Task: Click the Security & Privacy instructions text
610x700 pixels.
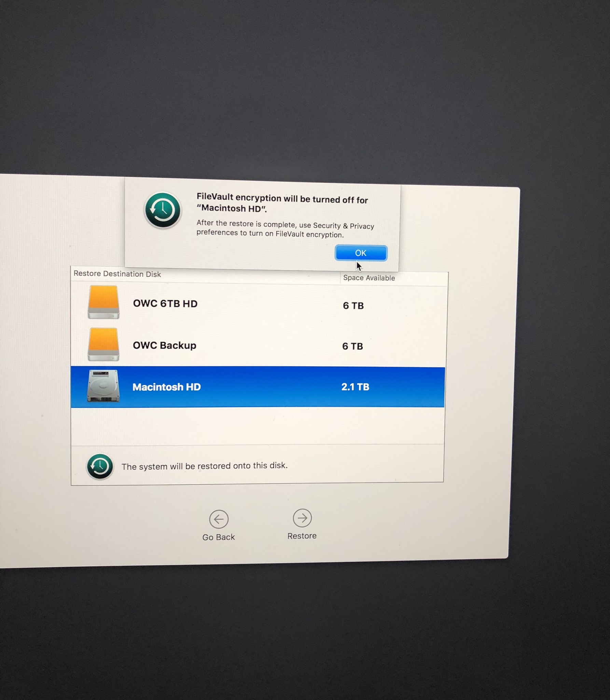Action: [x=285, y=229]
